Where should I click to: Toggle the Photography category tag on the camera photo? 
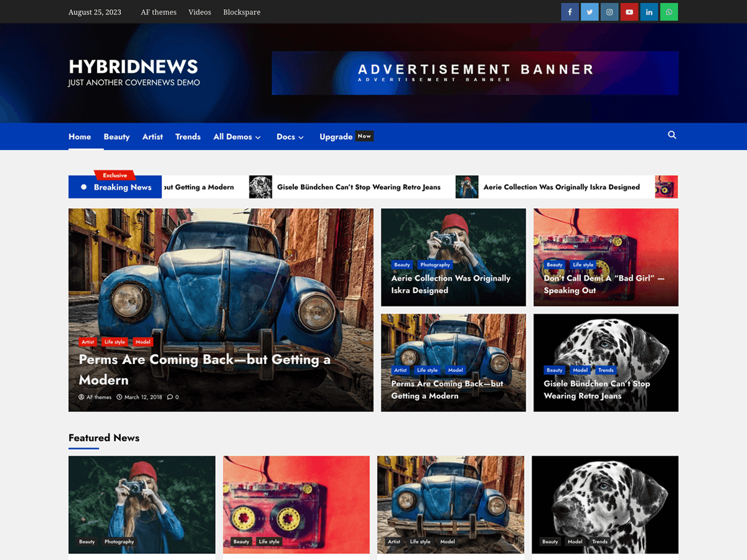point(435,264)
